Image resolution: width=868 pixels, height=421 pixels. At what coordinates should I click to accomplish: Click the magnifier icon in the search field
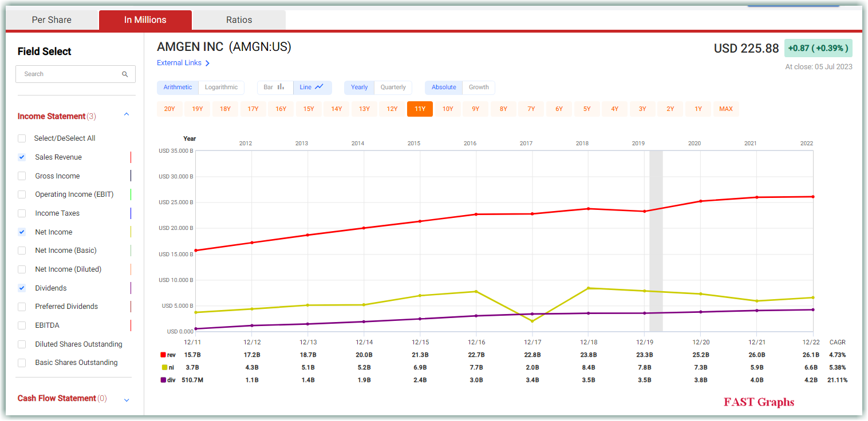coord(125,74)
